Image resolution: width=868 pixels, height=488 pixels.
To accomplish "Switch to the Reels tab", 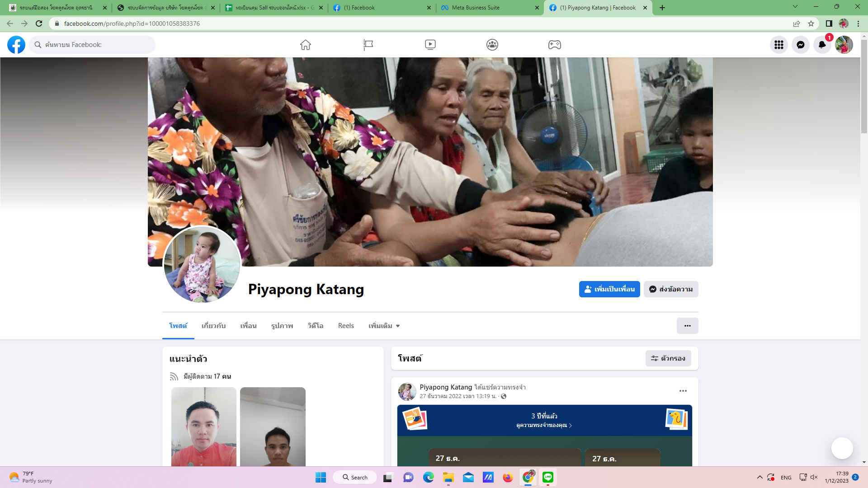I will (346, 326).
